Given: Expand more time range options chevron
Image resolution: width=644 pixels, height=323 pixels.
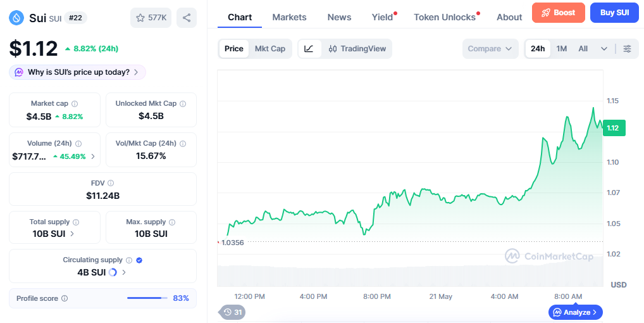Looking at the screenshot, I should [604, 49].
